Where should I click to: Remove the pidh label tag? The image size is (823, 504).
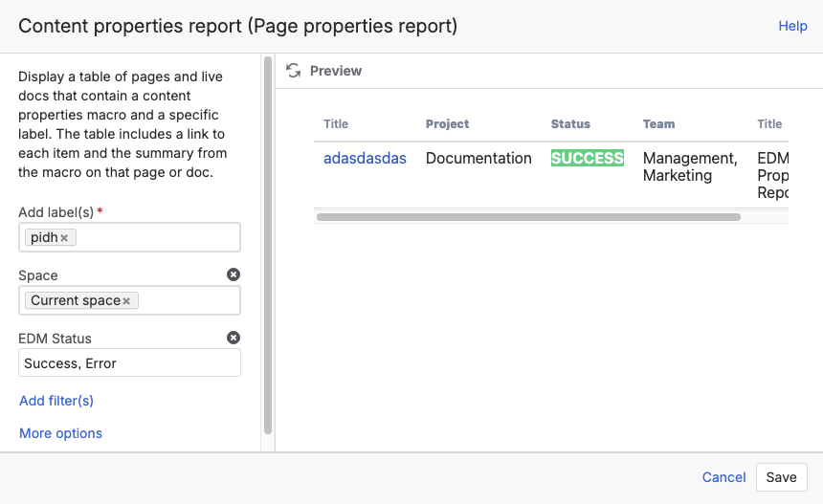point(64,238)
